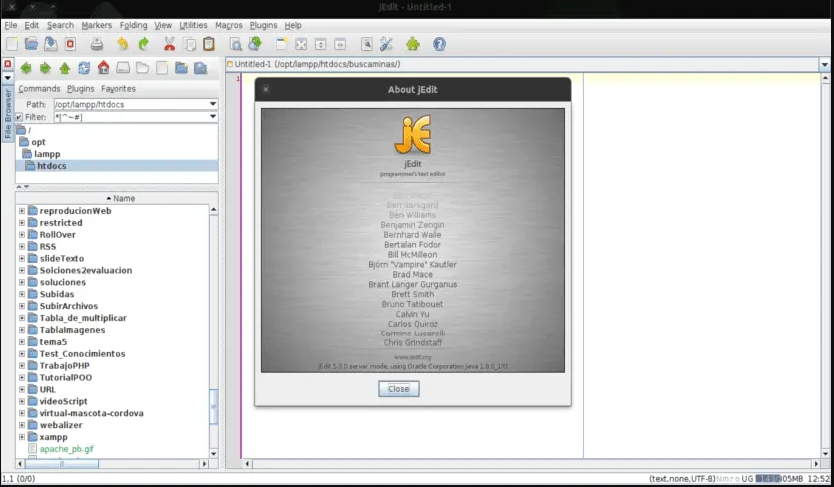The height and width of the screenshot is (487, 834).
Task: Select the apache_pb.gif file
Action: click(67, 449)
